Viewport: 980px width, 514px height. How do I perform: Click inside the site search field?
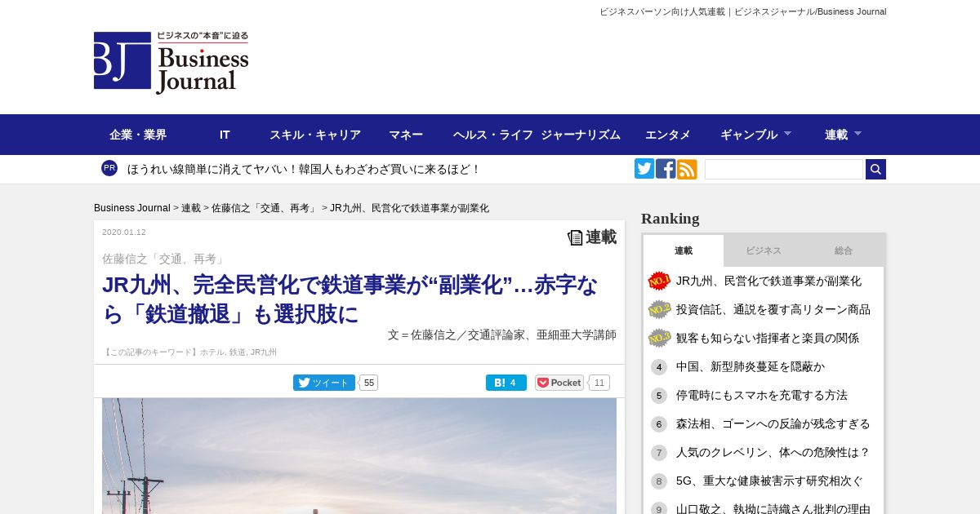click(784, 169)
